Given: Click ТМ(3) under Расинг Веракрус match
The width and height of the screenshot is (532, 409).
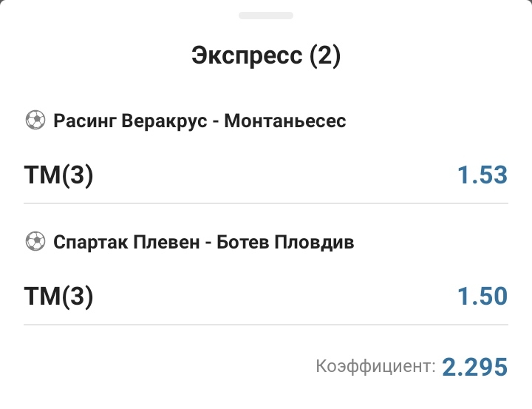Looking at the screenshot, I should pyautogui.click(x=59, y=175).
